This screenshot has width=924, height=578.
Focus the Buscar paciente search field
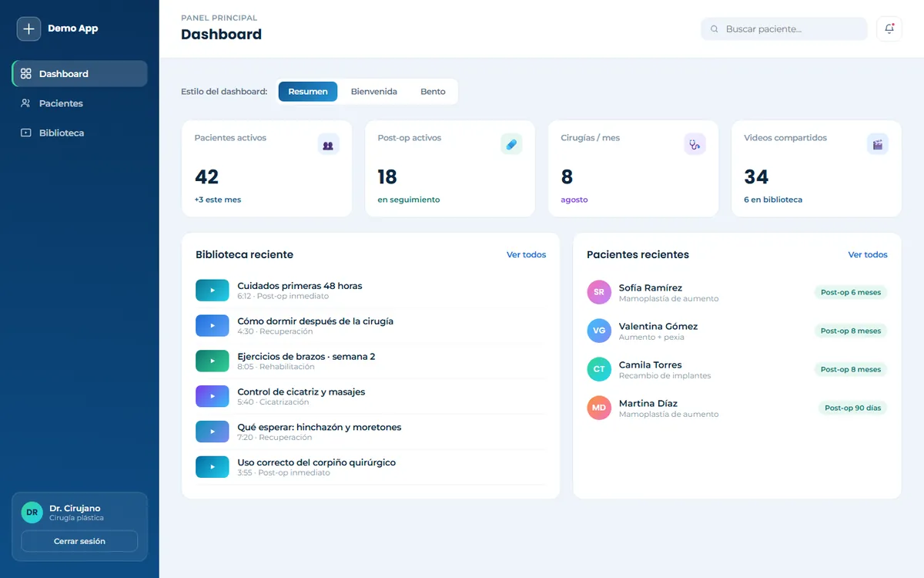[x=784, y=29]
